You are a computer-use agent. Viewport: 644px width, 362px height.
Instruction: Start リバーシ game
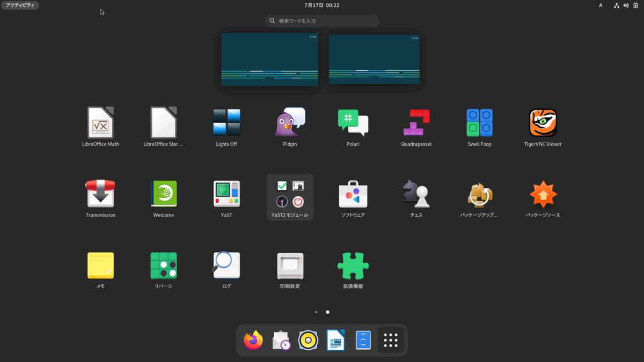coord(163,269)
